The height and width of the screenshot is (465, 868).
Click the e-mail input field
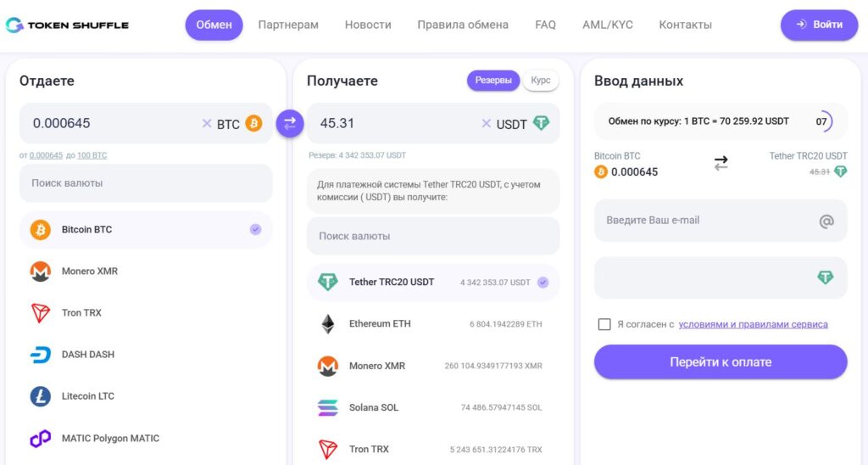point(708,221)
